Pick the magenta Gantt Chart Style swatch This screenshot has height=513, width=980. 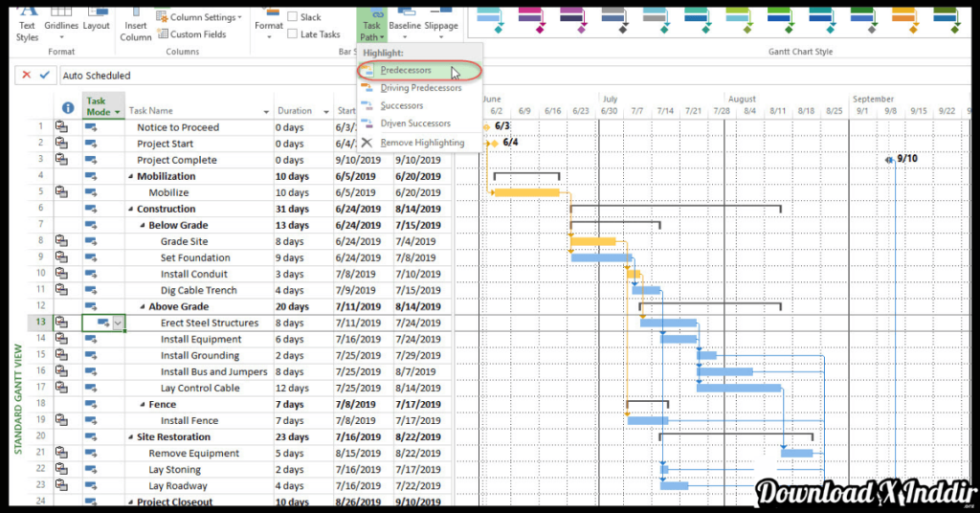(532, 14)
